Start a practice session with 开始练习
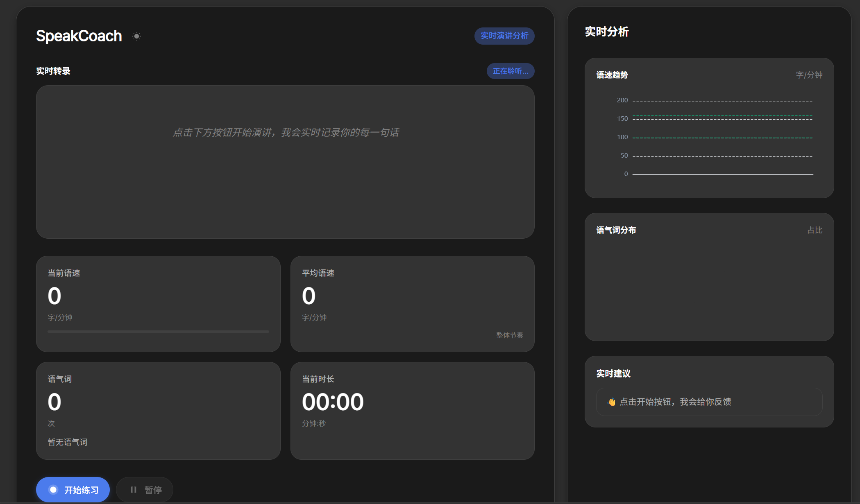The image size is (860, 504). (73, 489)
